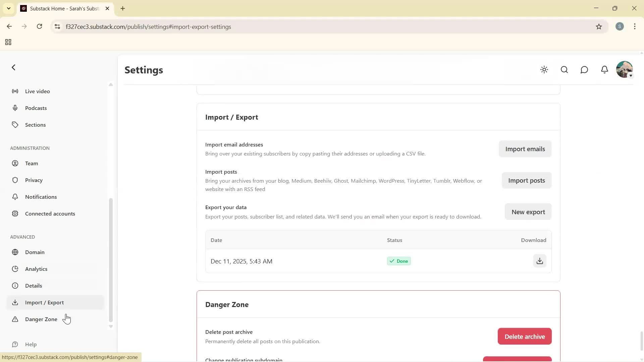Open notifications via the bell icon
Viewport: 644px width, 362px height.
604,70
